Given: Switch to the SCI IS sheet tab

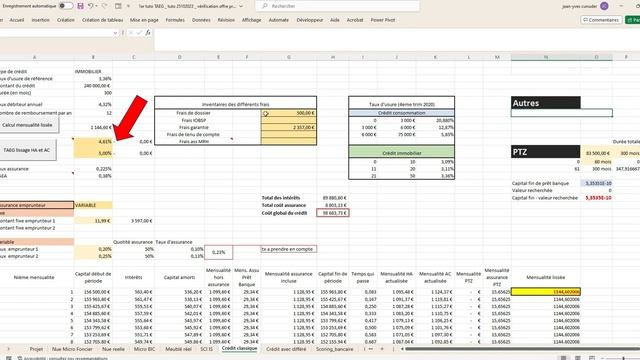Looking at the screenshot, I should [x=207, y=349].
